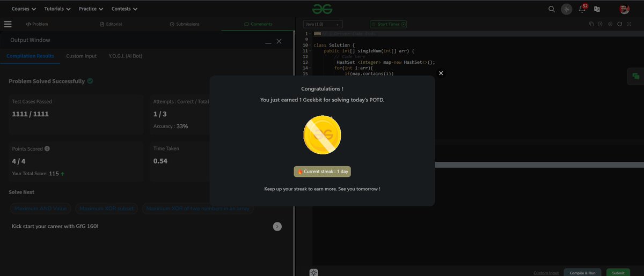The image size is (644, 276).
Task: Select the Y.O.G.I. (AI Bot) tab
Action: (125, 56)
